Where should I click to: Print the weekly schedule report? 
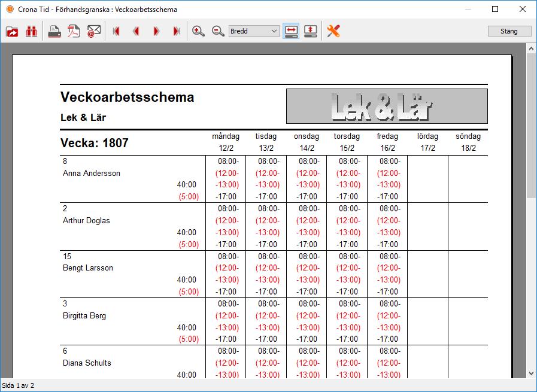tap(54, 32)
